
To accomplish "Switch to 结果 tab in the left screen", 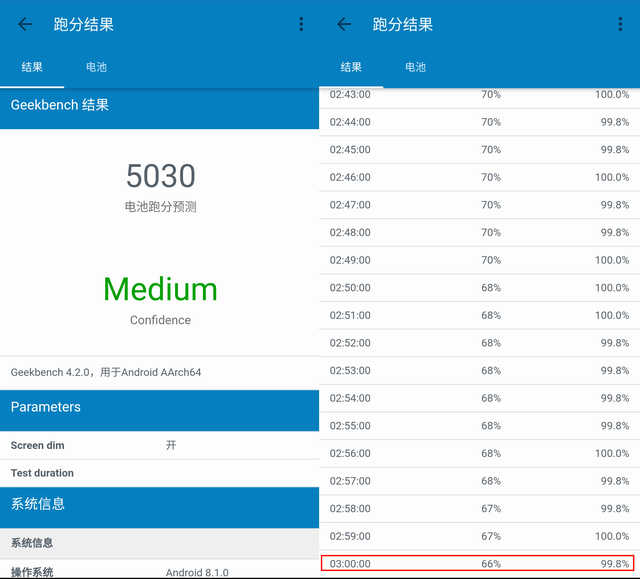I will coord(32,67).
